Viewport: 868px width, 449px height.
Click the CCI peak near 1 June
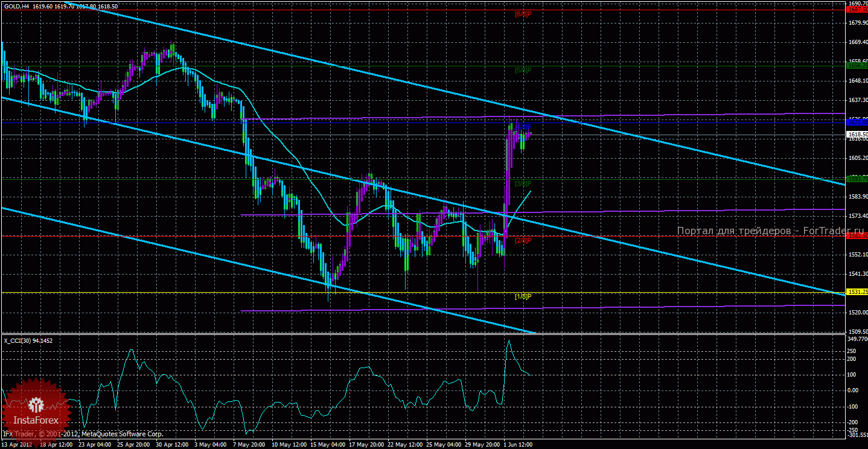tap(509, 342)
